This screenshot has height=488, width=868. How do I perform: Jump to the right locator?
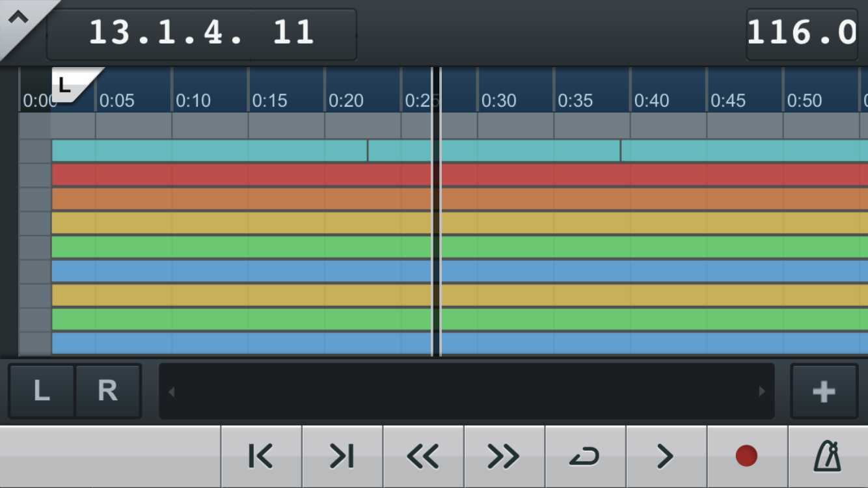point(342,457)
